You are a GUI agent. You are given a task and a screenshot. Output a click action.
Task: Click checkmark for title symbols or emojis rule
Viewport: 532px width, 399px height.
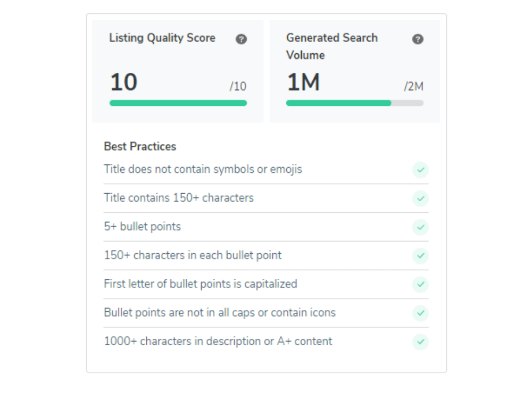420,170
